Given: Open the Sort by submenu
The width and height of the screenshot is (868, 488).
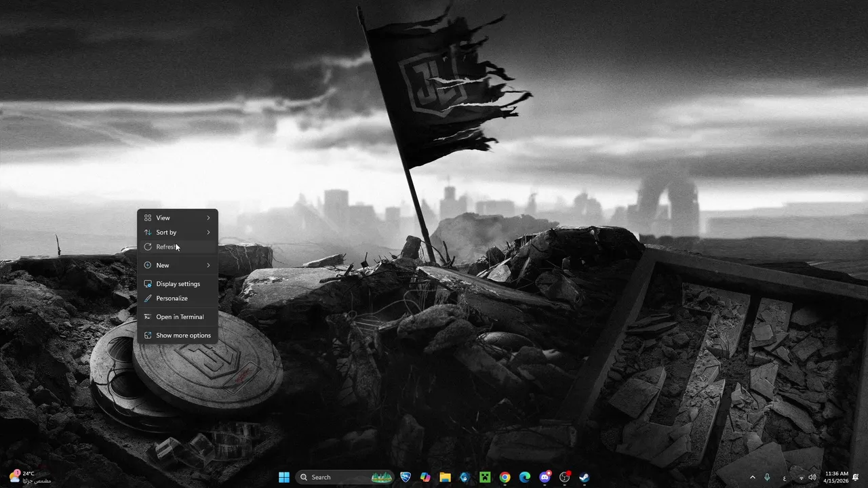Looking at the screenshot, I should [x=178, y=232].
